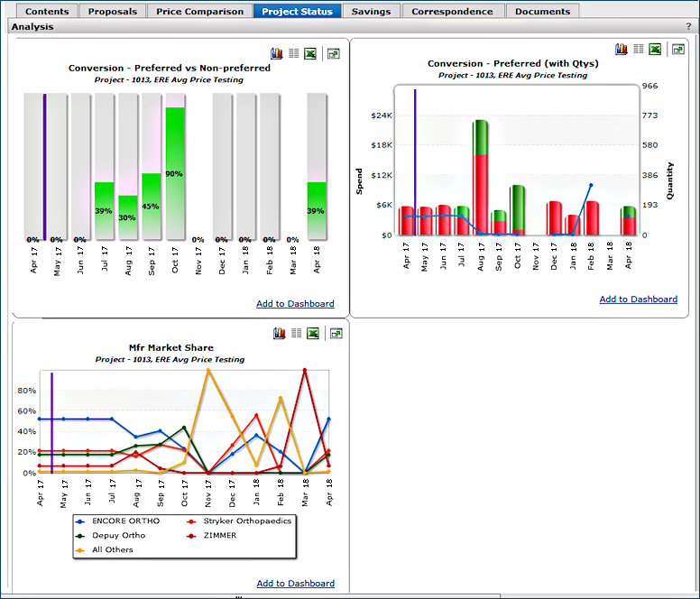Show table grid for Preferred (with Qtys) chart
Screen dimensions: 700x599
pyautogui.click(x=639, y=50)
